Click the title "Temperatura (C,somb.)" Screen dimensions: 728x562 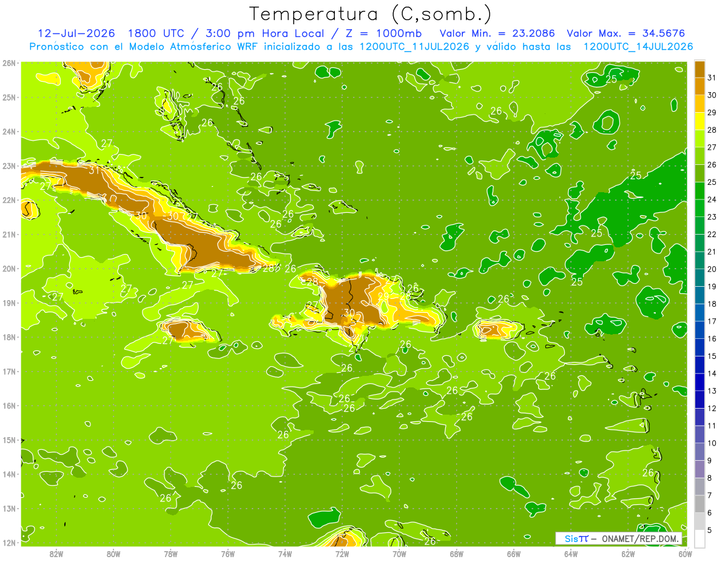click(x=371, y=14)
